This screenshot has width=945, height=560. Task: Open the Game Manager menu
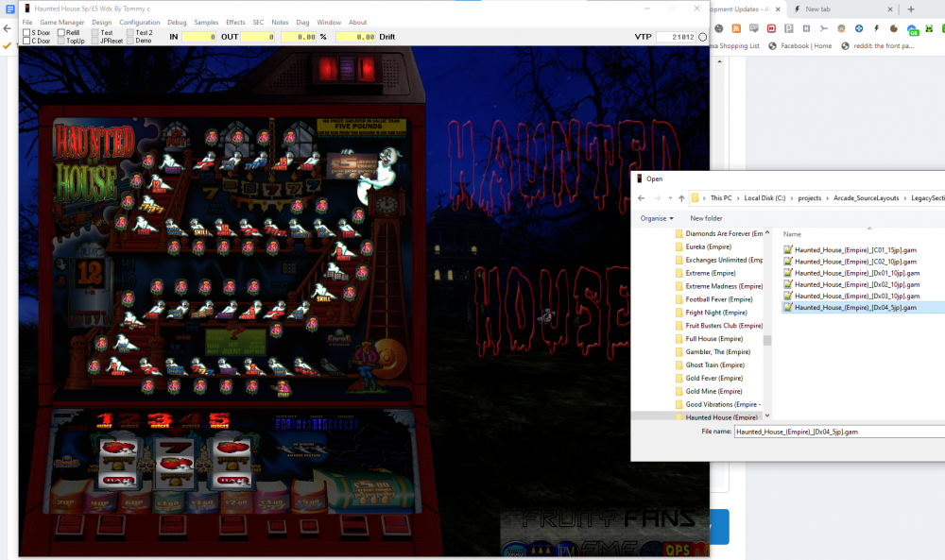[x=62, y=23]
